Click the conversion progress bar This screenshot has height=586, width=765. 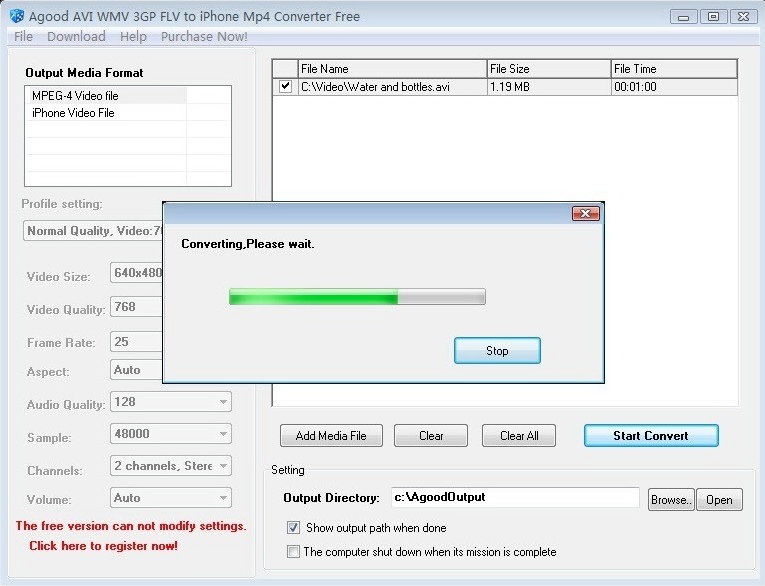click(357, 297)
